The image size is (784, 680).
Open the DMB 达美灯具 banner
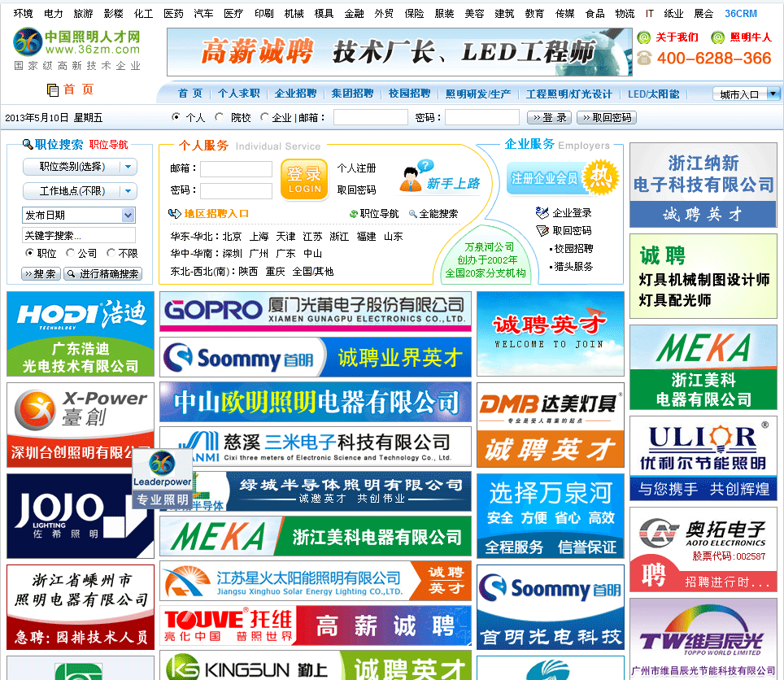(551, 425)
